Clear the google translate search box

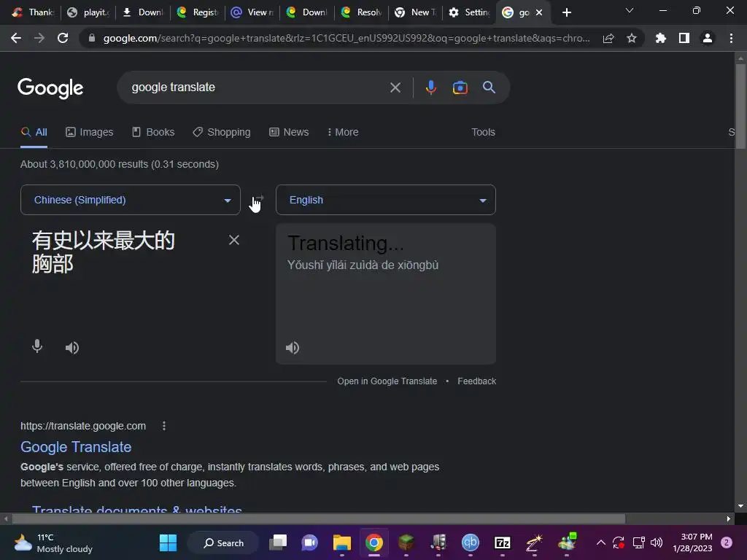pyautogui.click(x=395, y=87)
